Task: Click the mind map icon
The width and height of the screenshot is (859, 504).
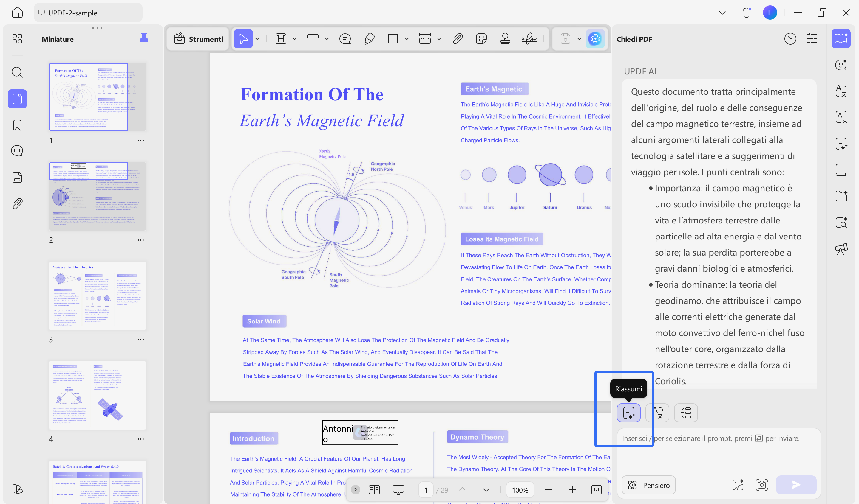Action: [685, 413]
